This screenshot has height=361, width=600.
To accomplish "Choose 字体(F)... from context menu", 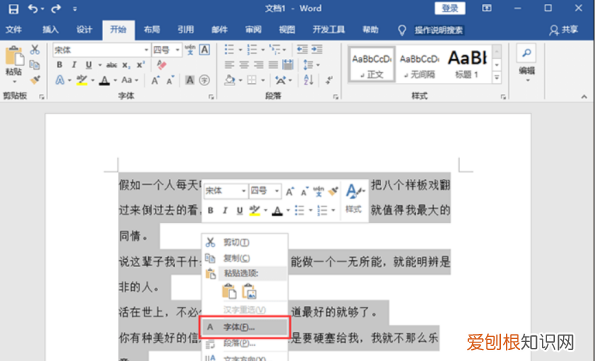I will 245,327.
